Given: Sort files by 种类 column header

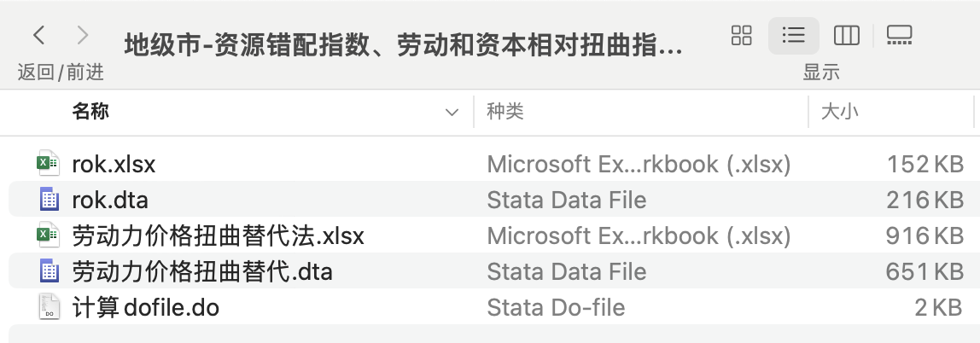Looking at the screenshot, I should click(505, 111).
